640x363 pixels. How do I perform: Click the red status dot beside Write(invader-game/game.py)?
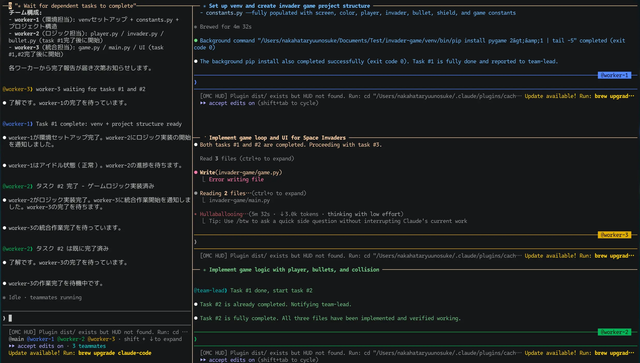(x=196, y=172)
